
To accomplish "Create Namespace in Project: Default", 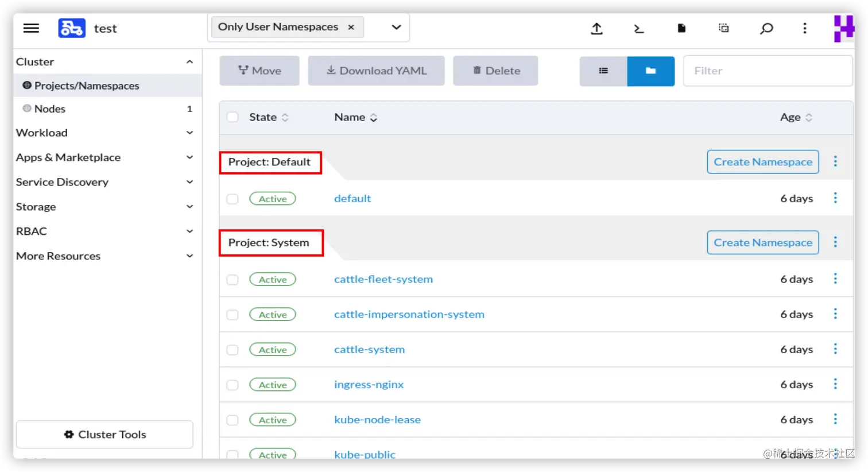I will coord(763,162).
